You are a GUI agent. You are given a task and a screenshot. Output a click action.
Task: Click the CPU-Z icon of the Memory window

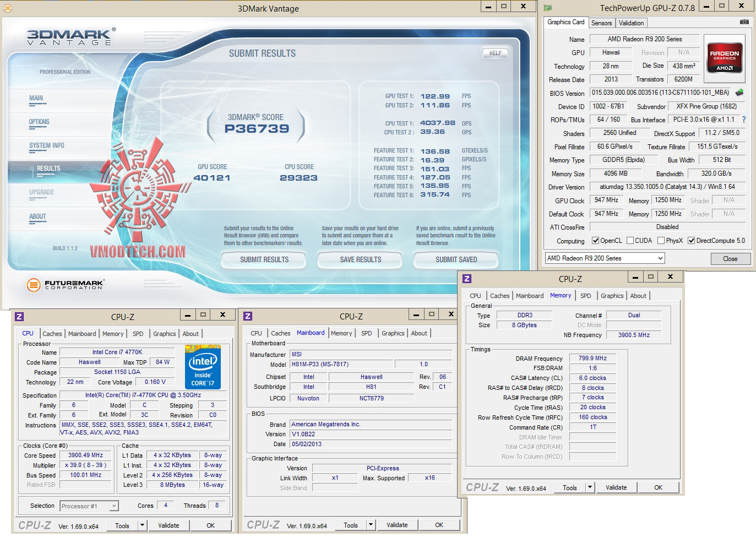pos(467,279)
